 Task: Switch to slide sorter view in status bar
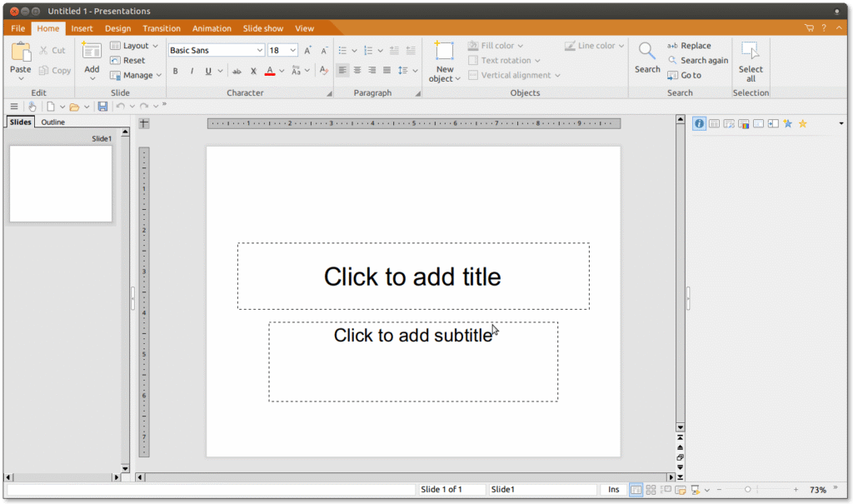pyautogui.click(x=651, y=490)
